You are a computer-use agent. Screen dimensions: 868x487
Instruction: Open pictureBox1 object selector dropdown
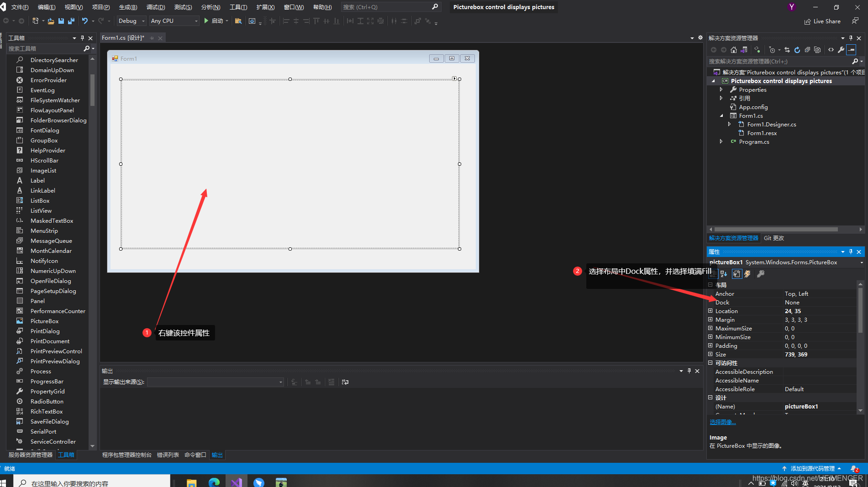pyautogui.click(x=862, y=262)
